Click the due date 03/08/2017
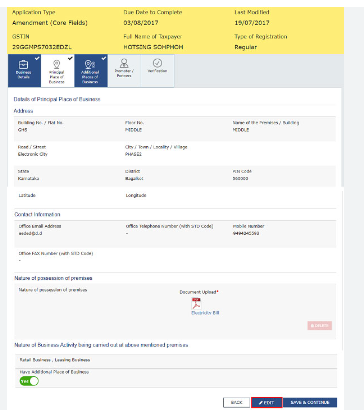This screenshot has width=364, height=416. 141,23
